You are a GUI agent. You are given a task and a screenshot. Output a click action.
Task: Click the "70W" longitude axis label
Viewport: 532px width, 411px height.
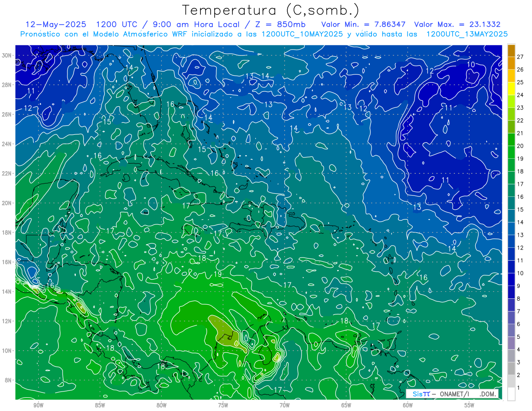tap(285, 405)
